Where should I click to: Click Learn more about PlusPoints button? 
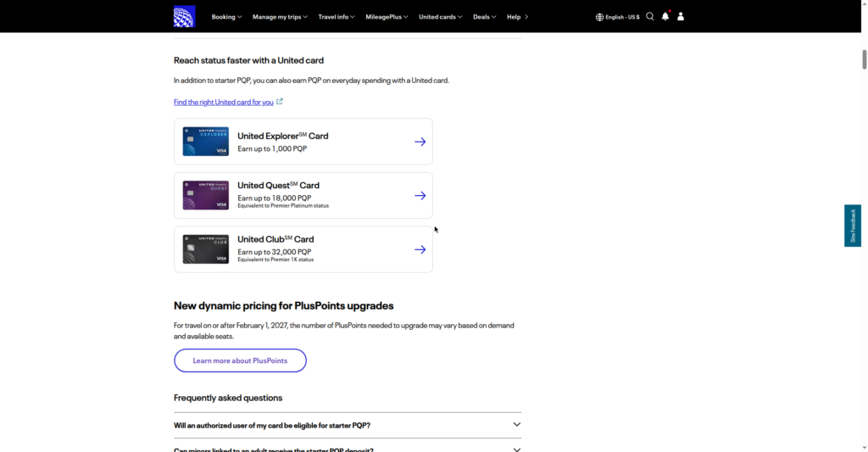(240, 360)
